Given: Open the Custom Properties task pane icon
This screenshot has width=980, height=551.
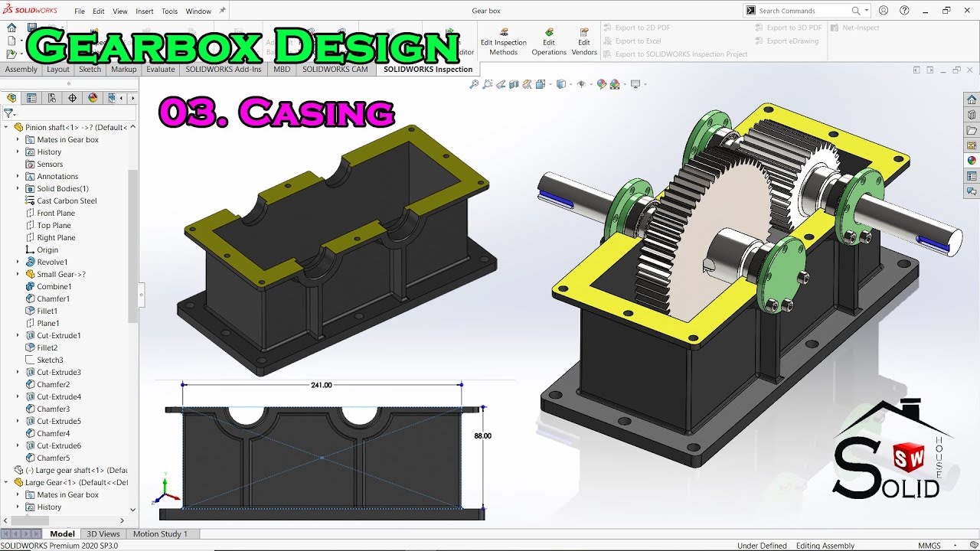Looking at the screenshot, I should pos(972,176).
